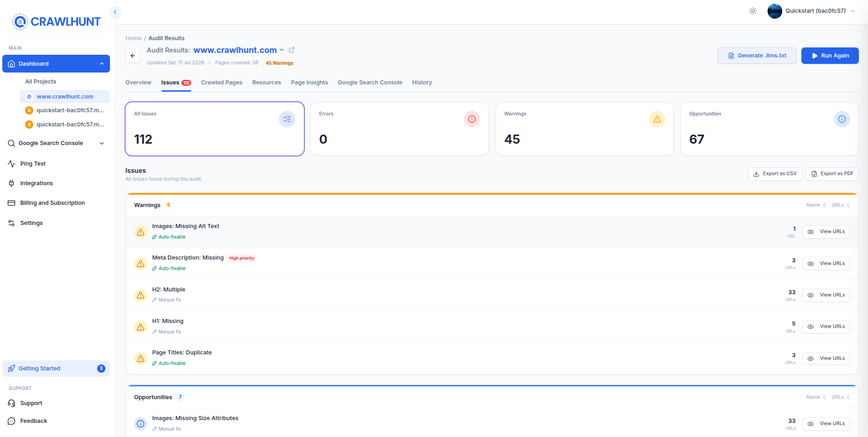The width and height of the screenshot is (868, 437).
Task: Open All Projects in the sidebar
Action: tap(41, 82)
